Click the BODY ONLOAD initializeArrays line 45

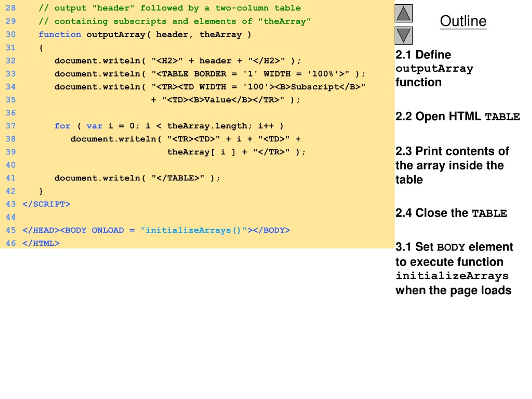tap(156, 230)
